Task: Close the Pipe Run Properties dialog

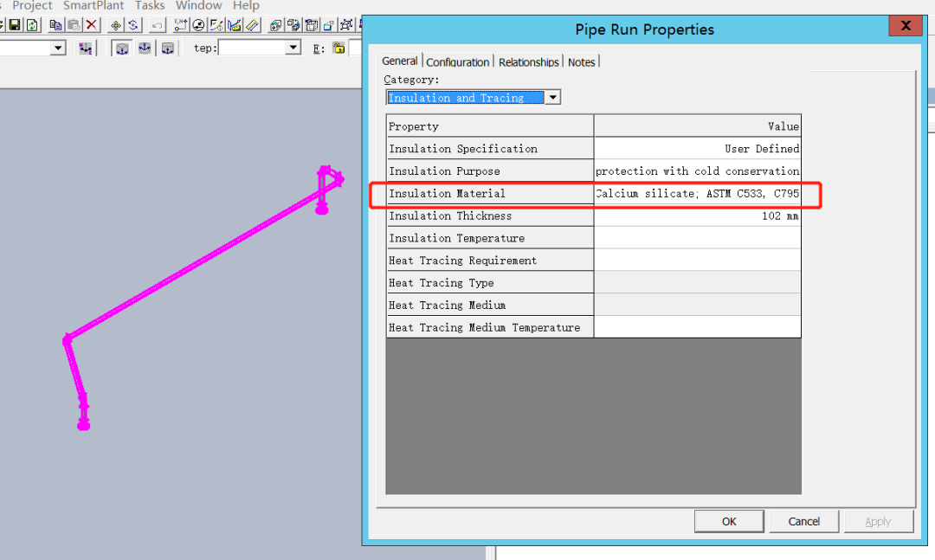Action: click(x=906, y=26)
